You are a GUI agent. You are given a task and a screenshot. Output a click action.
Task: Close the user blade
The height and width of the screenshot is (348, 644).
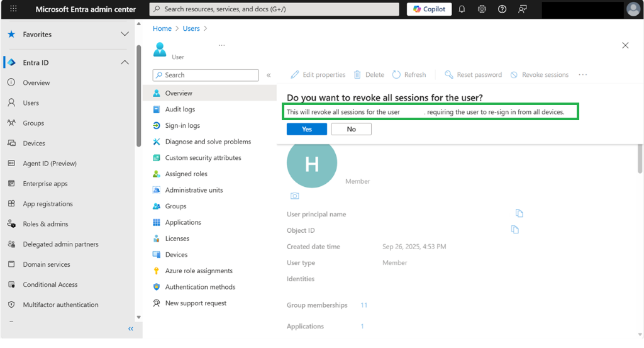point(625,45)
